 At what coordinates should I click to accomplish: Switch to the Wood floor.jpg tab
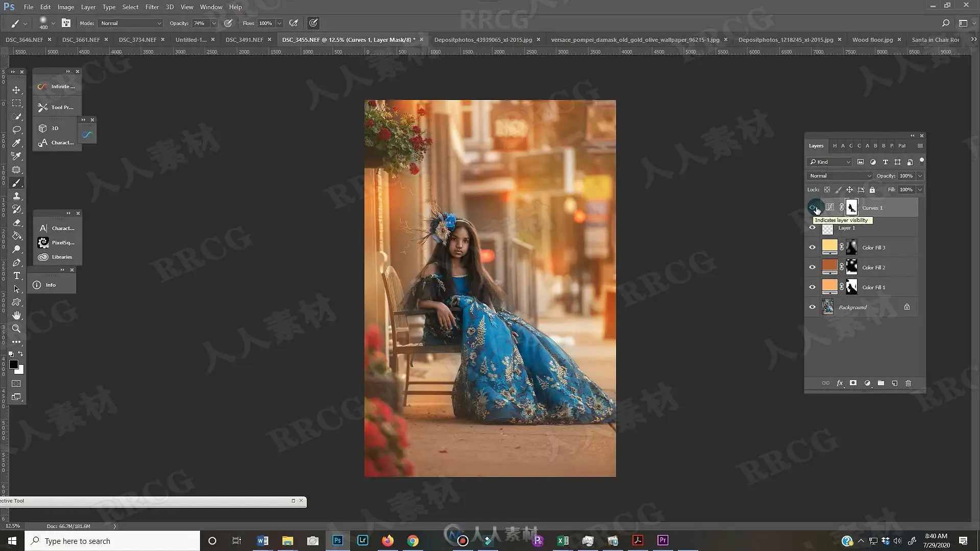[872, 39]
